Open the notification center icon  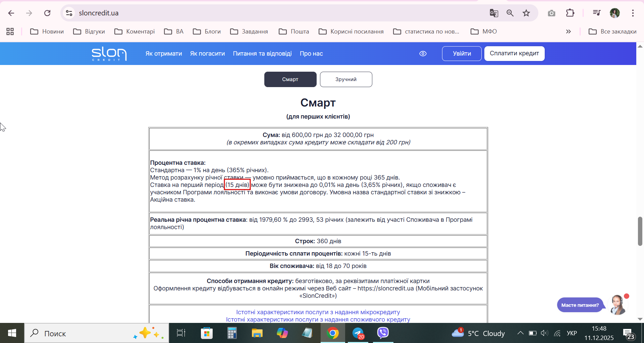[629, 333]
